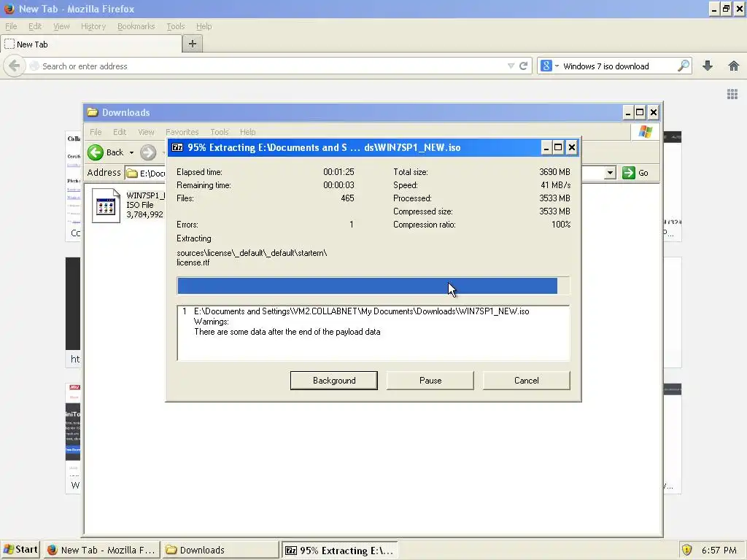
Task: Click the Forward arrow in Downloads window
Action: [148, 152]
